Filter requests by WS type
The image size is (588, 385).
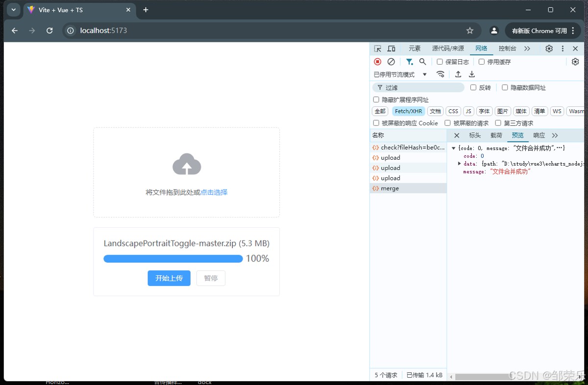pos(557,111)
